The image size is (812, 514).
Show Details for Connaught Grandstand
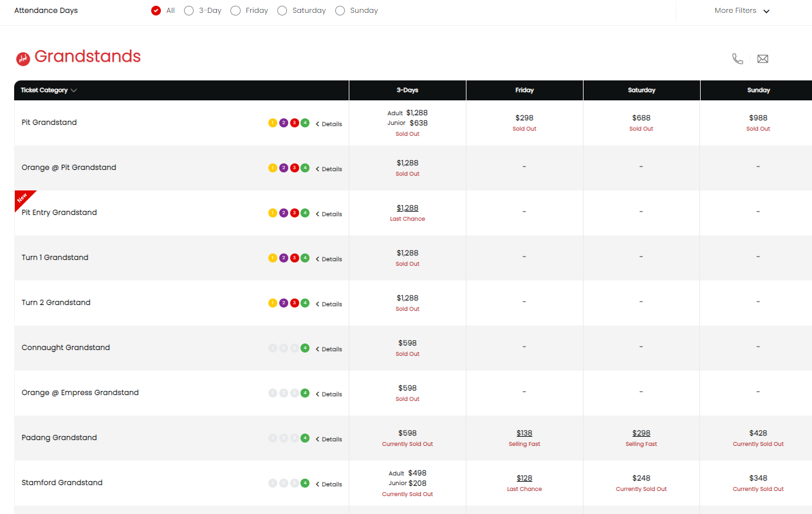pos(329,349)
